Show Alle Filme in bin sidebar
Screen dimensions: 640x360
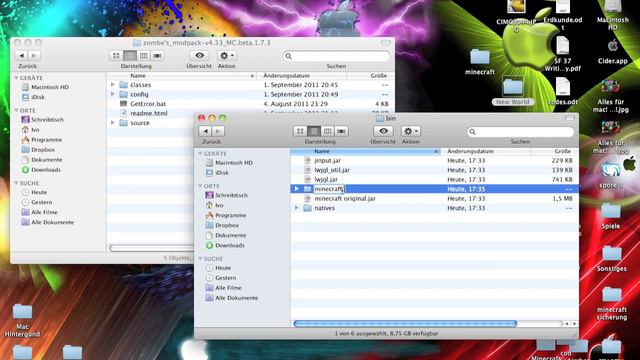click(228, 288)
